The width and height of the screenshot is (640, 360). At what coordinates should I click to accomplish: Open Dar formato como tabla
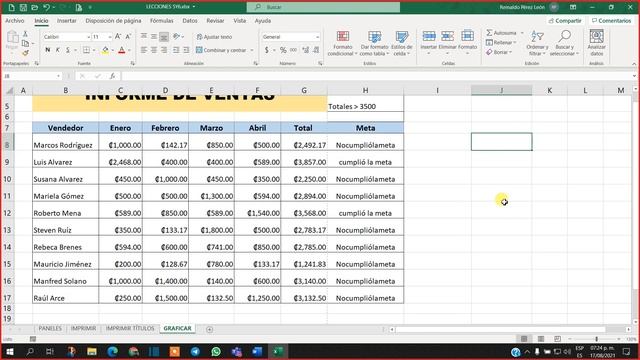[x=374, y=43]
